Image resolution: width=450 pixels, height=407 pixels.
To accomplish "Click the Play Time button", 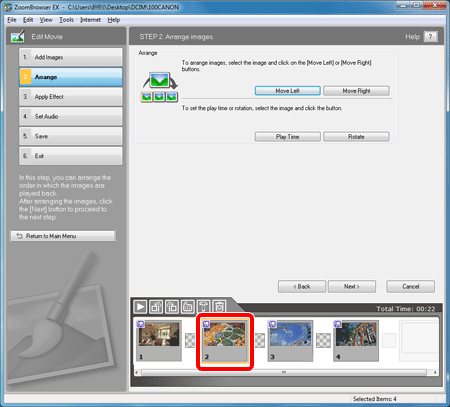I will [287, 137].
